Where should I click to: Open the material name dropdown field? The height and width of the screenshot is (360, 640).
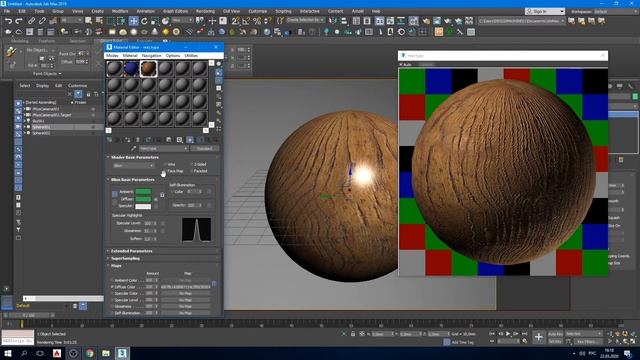163,149
